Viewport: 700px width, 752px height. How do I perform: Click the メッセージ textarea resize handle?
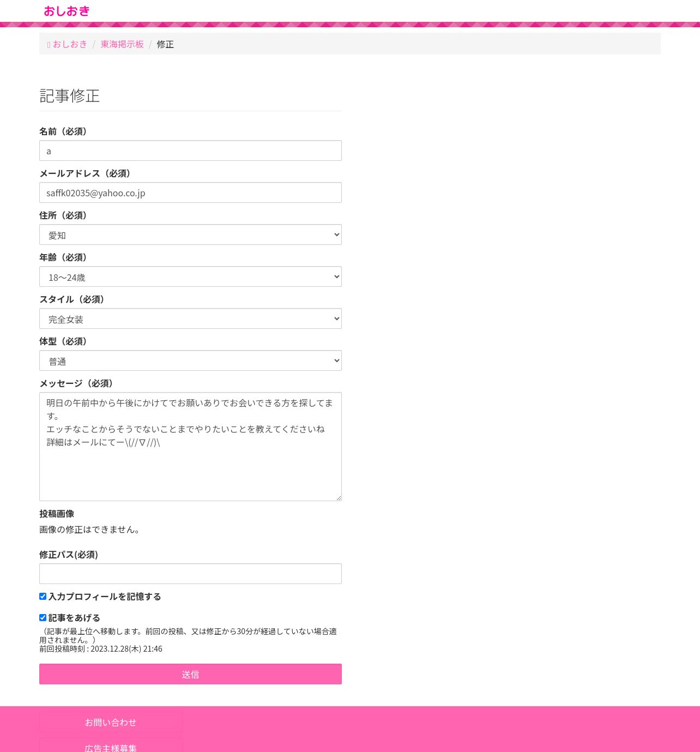338,497
